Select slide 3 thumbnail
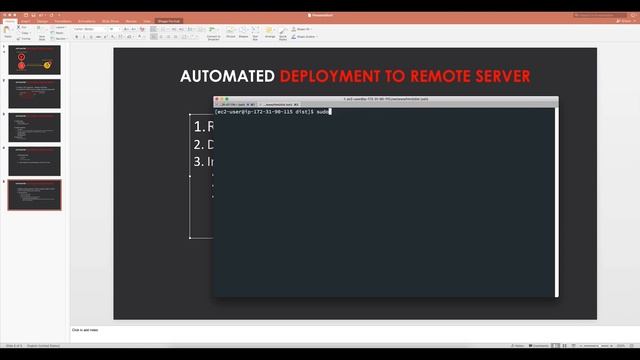 tap(34, 127)
